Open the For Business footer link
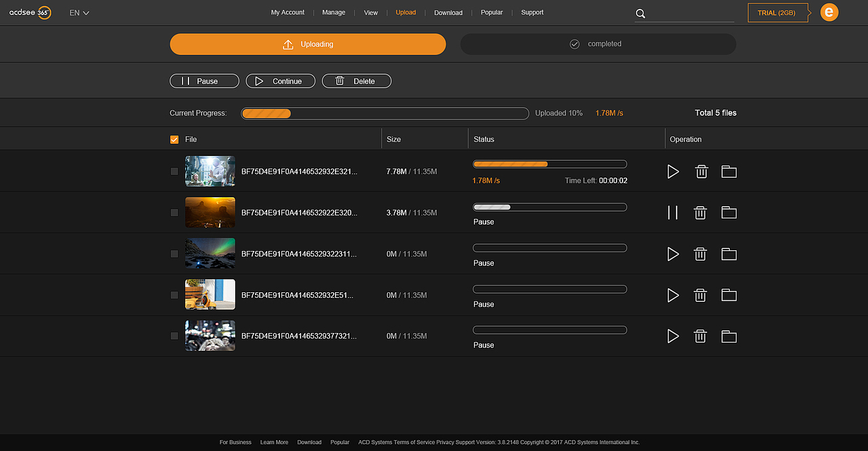This screenshot has height=451, width=868. click(235, 442)
